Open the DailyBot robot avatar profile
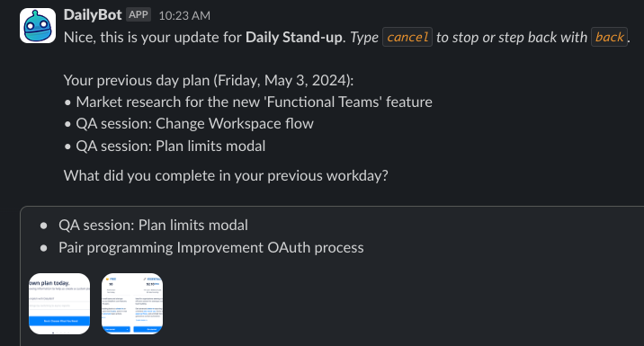 tap(38, 25)
